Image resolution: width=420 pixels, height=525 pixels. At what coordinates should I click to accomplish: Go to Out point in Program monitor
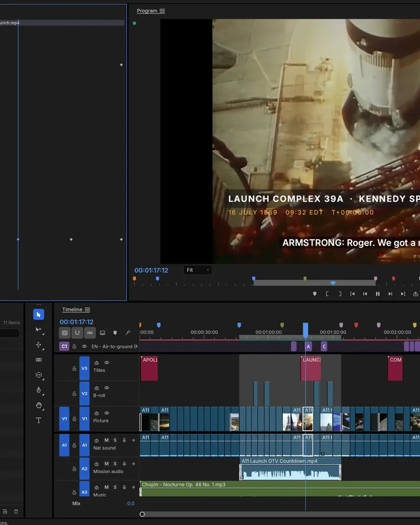(x=403, y=293)
